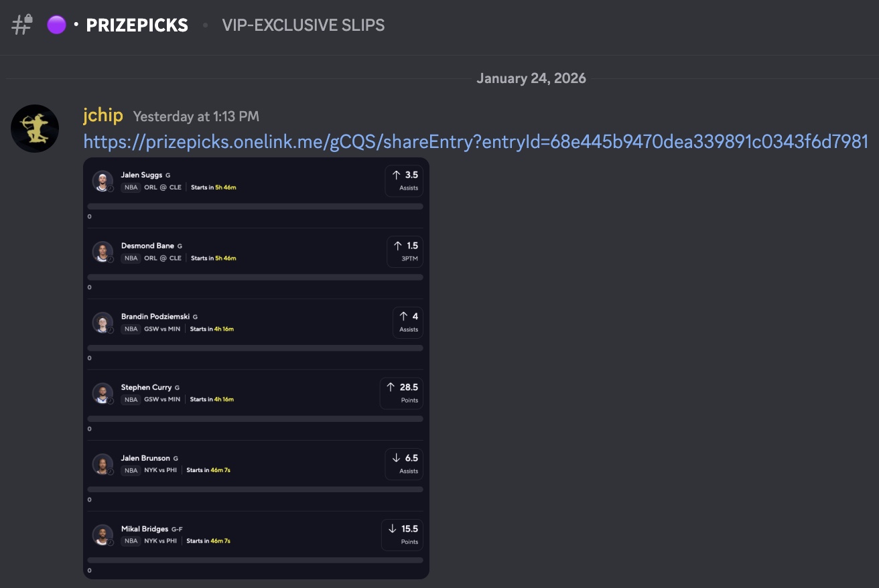Click the VIP-EXCLUSIVE SLIPS channel topic
879x588 pixels.
(x=303, y=25)
